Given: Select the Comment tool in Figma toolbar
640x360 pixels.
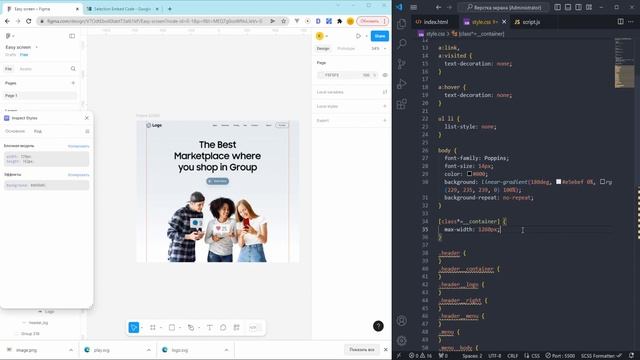Looking at the screenshot, I should [223, 327].
